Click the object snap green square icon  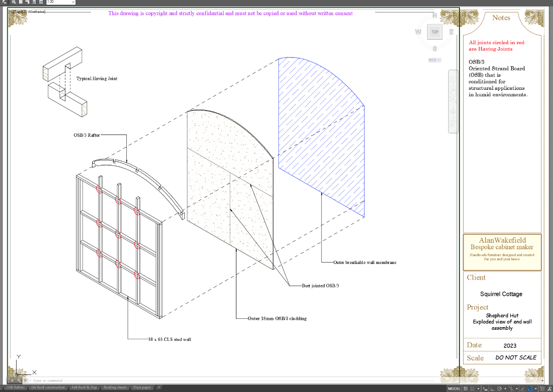tap(530, 389)
